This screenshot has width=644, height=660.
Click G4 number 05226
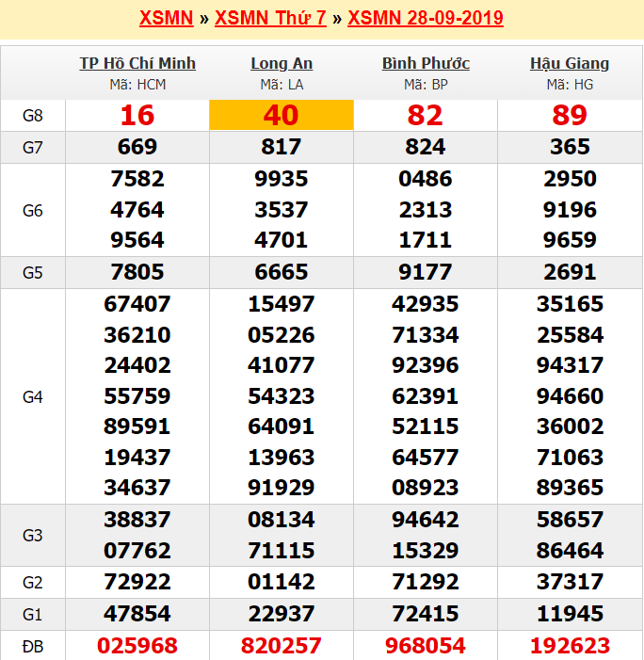click(x=282, y=335)
